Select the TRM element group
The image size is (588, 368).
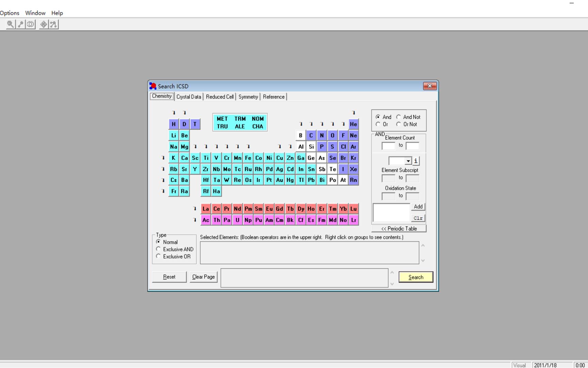(x=240, y=119)
